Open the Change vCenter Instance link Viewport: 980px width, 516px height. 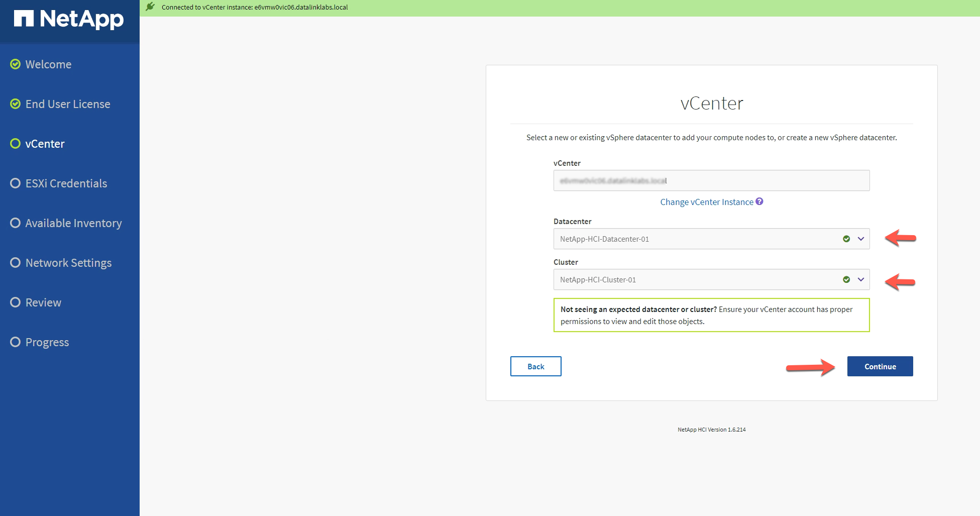click(x=706, y=202)
